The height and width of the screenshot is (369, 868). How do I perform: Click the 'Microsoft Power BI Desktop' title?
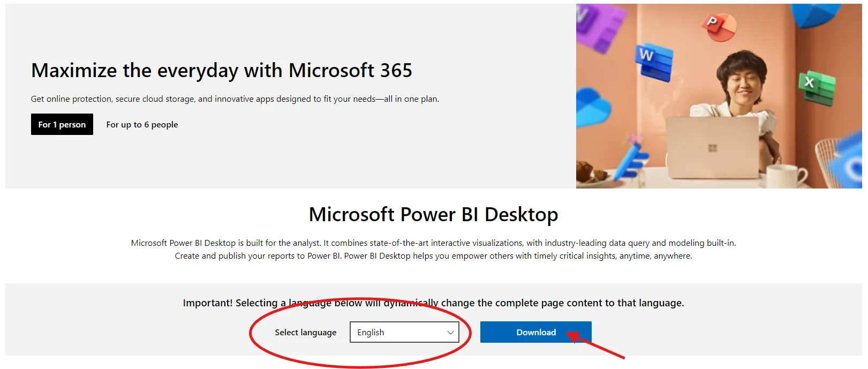(x=434, y=214)
